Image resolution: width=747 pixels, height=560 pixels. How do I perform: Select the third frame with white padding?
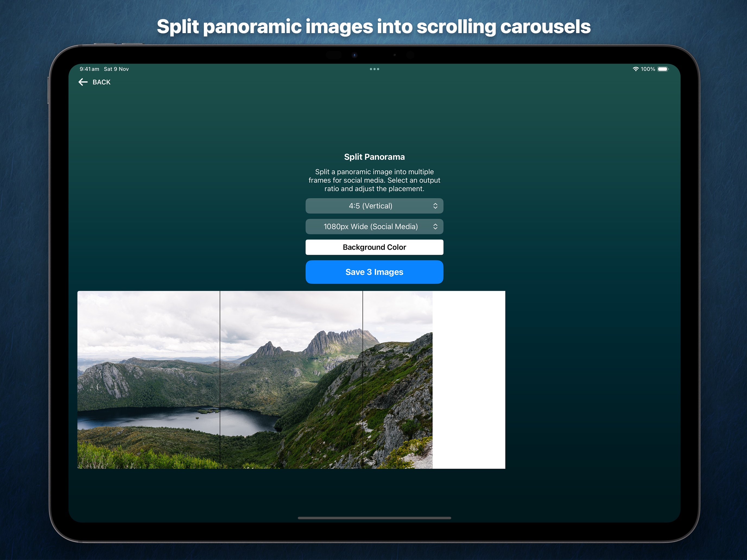[x=434, y=380]
